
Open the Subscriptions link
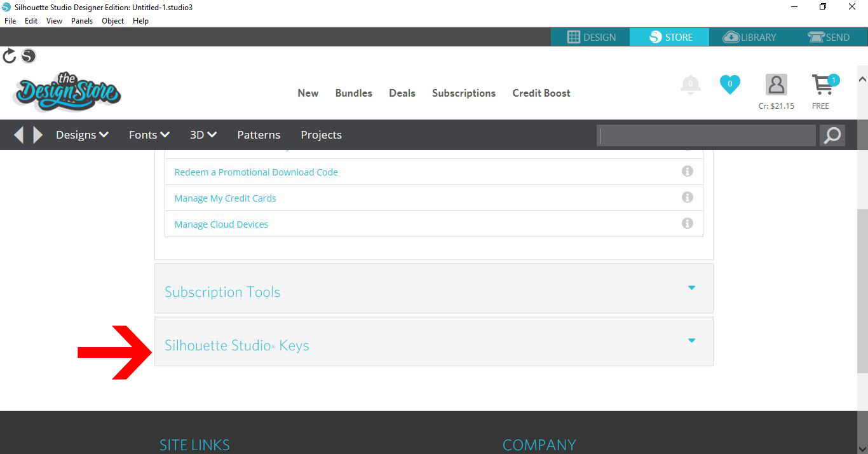point(464,93)
